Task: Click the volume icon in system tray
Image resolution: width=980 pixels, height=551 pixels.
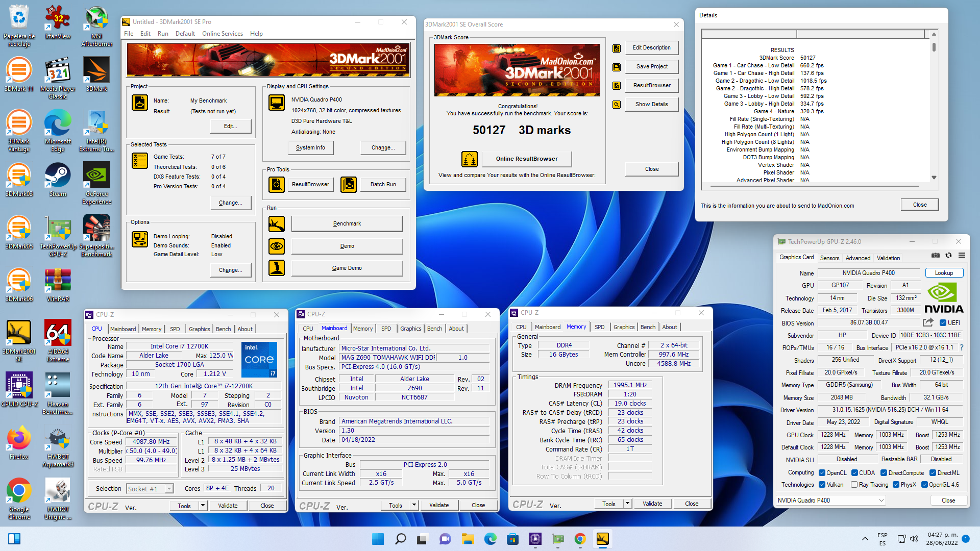Action: pyautogui.click(x=914, y=539)
